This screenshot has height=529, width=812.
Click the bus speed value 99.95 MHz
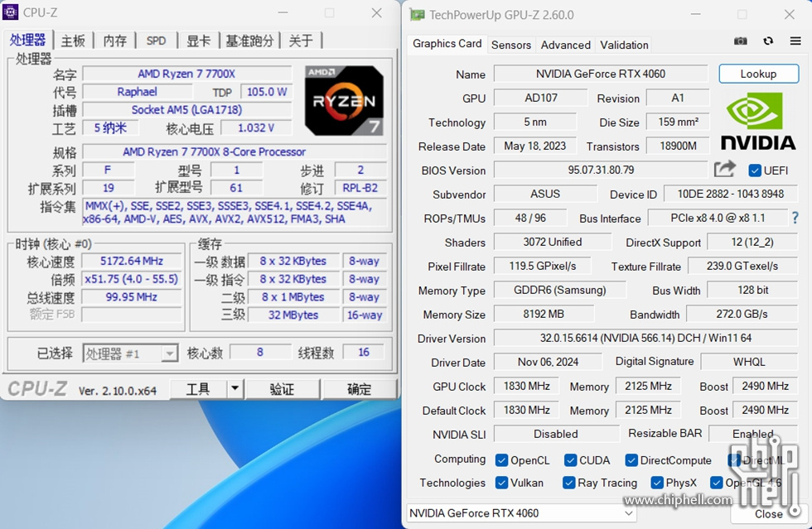132,297
